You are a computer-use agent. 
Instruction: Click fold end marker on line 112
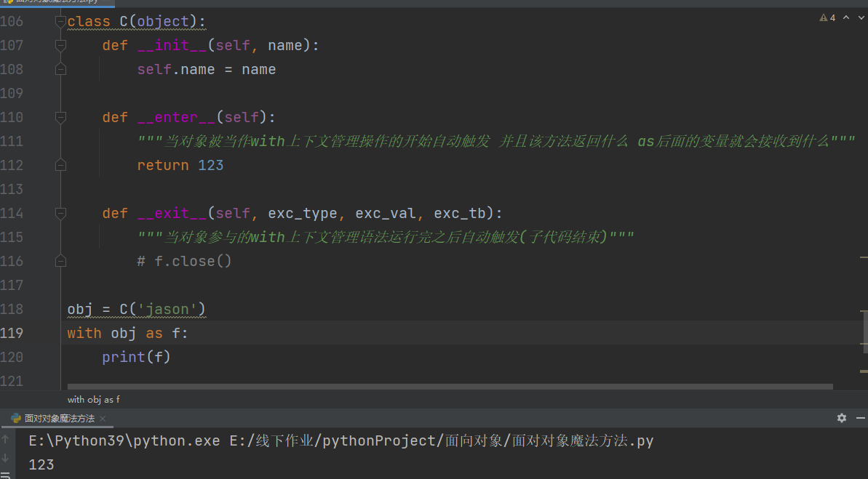(x=61, y=166)
